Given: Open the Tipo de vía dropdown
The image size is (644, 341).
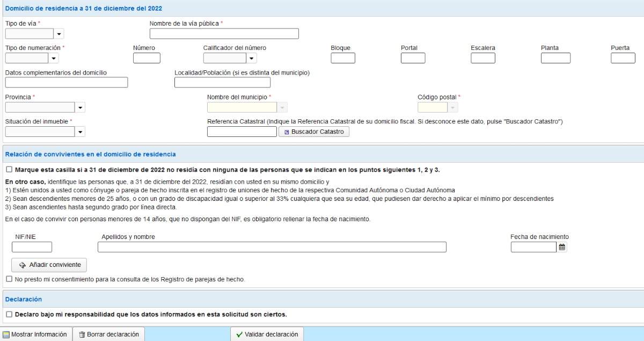Looking at the screenshot, I should 58,34.
